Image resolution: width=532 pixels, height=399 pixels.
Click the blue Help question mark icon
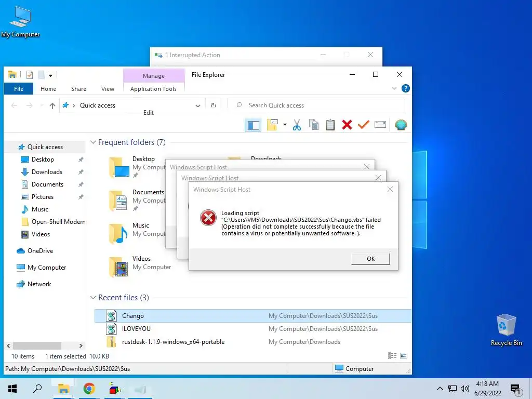(x=405, y=88)
